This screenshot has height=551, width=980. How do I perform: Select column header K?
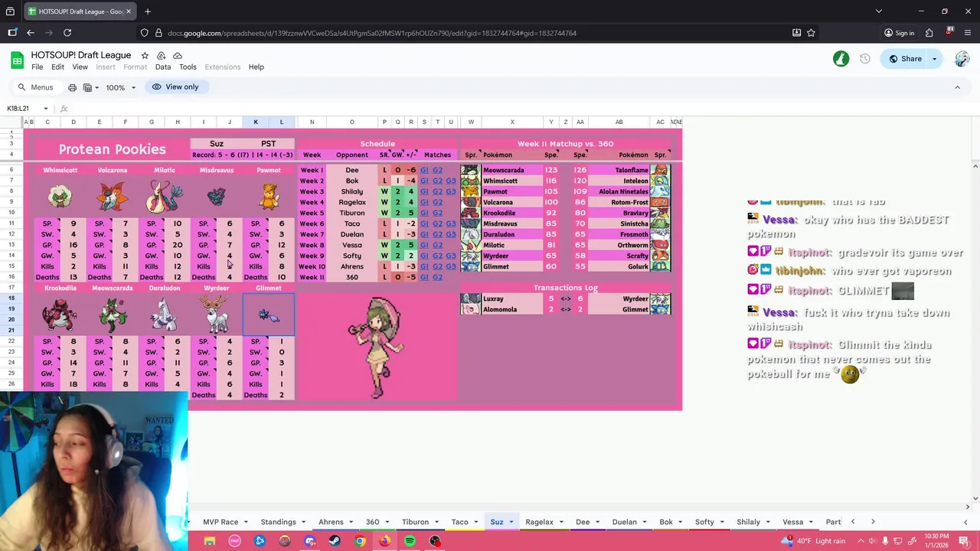[256, 122]
